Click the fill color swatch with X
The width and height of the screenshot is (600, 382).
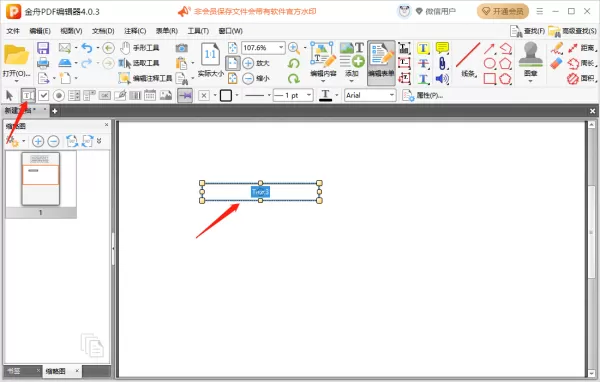tap(204, 95)
